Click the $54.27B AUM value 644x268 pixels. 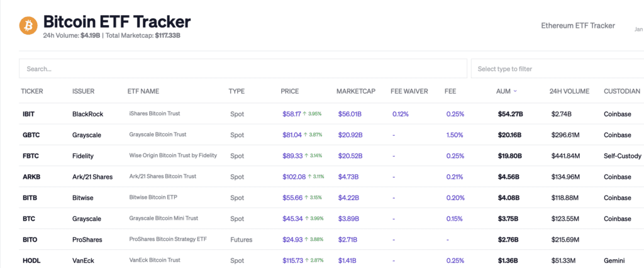(510, 114)
